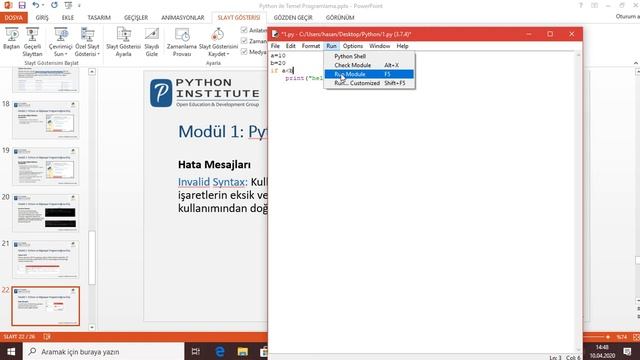Select Check Module menu entry

[x=369, y=65]
